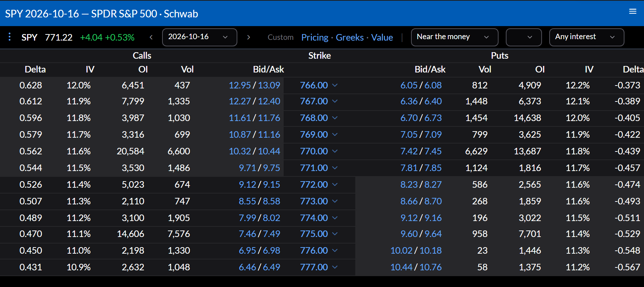This screenshot has height=287, width=644.
Task: Expand the 770.00 strike chevron
Action: click(x=335, y=151)
